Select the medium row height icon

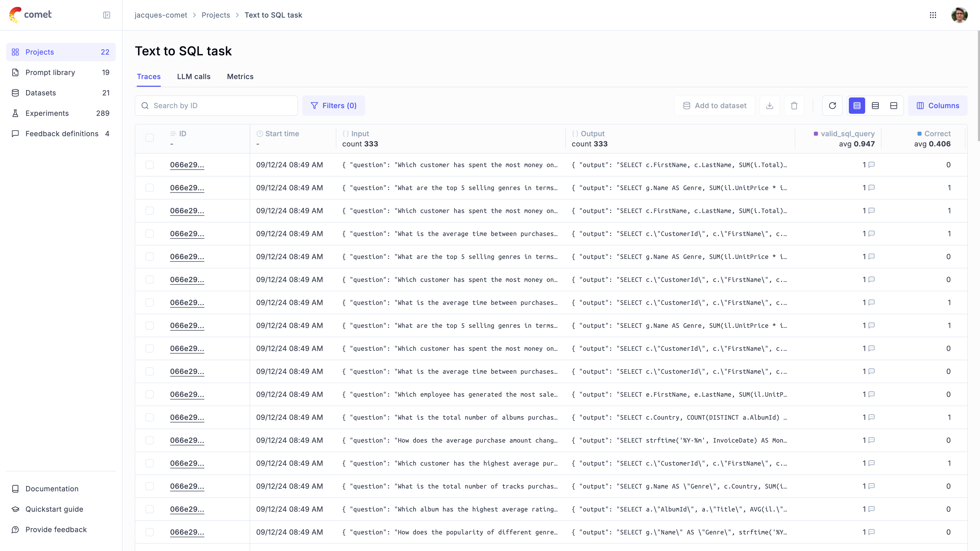(x=875, y=106)
